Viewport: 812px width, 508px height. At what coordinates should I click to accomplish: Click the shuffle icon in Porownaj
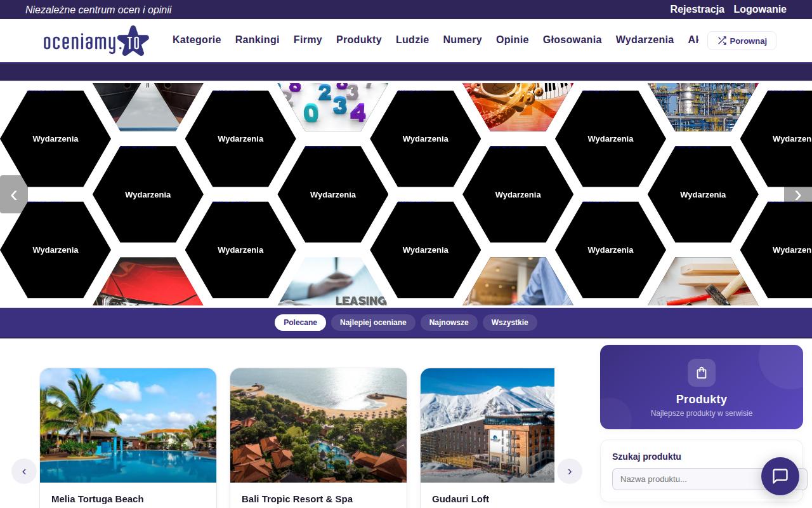722,41
